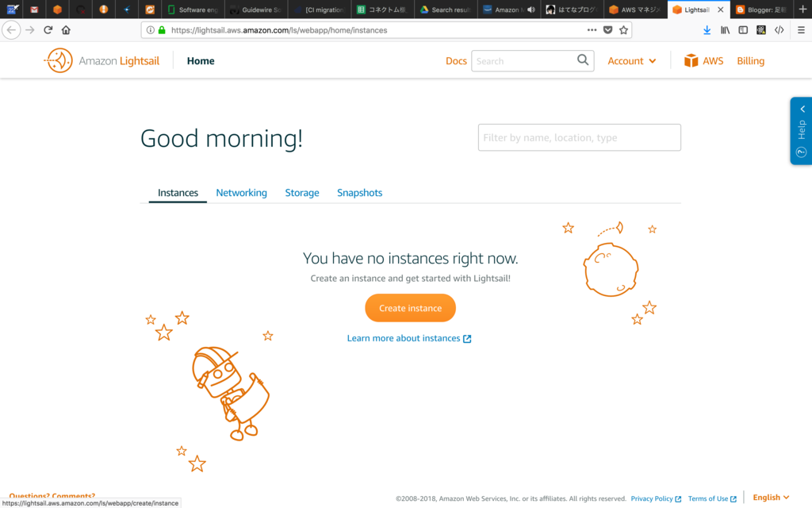Screen dimensions: 812x508
Task: Switch to the AWS マネジメント tab
Action: coord(635,10)
